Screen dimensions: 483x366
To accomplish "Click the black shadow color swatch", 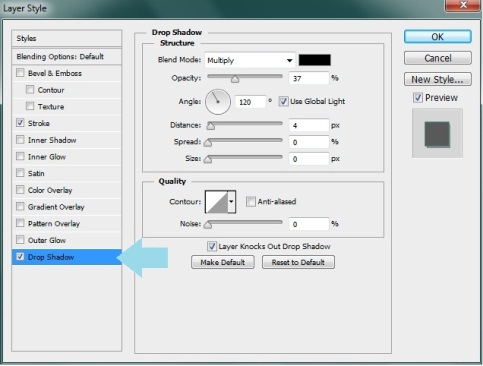I will (x=315, y=60).
